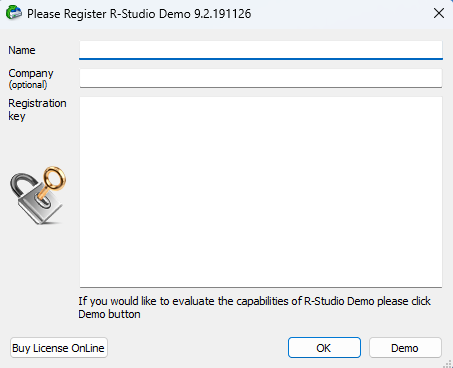Click the 'Company (optional)' label
Image resolution: width=453 pixels, height=368 pixels.
tap(31, 79)
